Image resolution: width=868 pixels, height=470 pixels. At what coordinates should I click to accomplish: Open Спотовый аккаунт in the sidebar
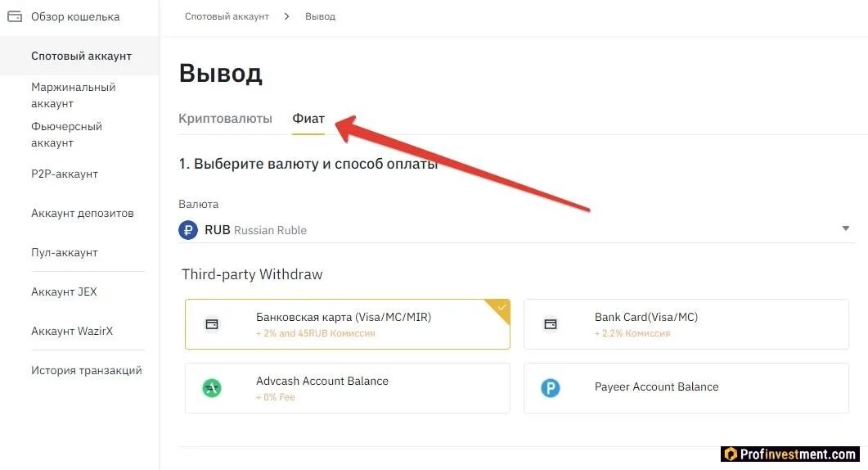81,56
